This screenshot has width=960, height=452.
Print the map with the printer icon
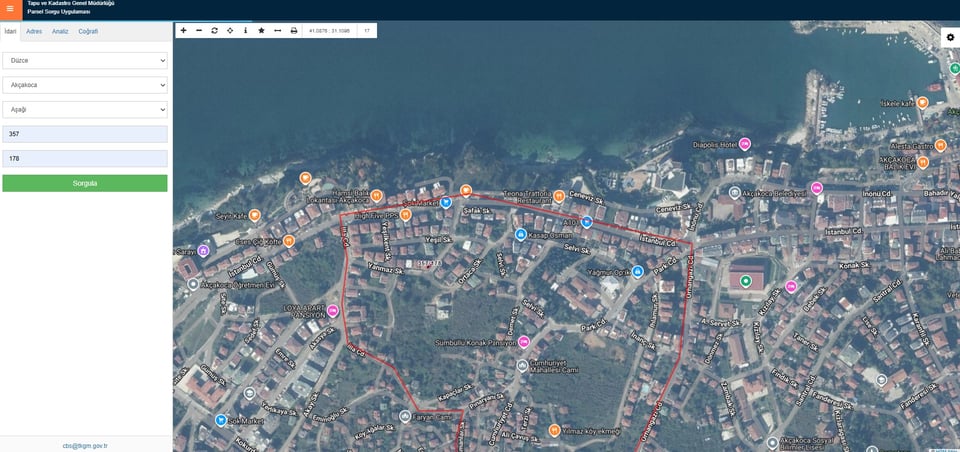(x=294, y=31)
